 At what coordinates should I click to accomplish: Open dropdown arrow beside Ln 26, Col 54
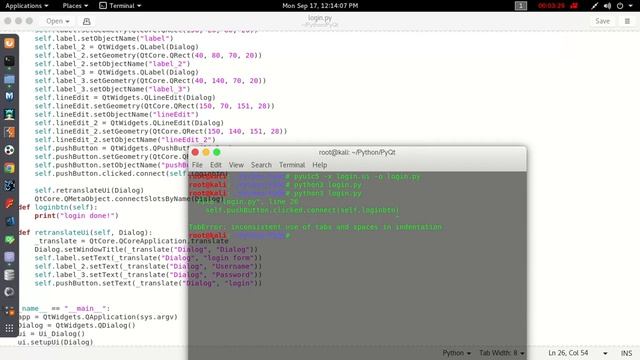(x=605, y=353)
